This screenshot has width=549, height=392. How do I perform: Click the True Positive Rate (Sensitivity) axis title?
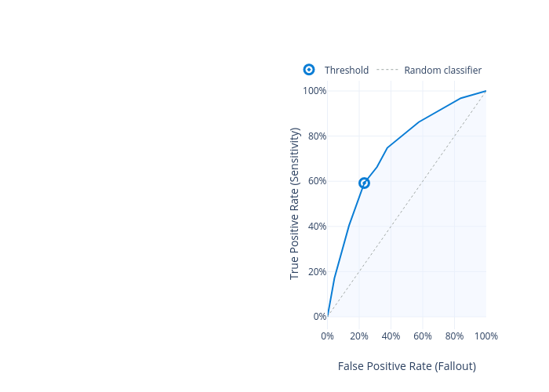(x=295, y=203)
